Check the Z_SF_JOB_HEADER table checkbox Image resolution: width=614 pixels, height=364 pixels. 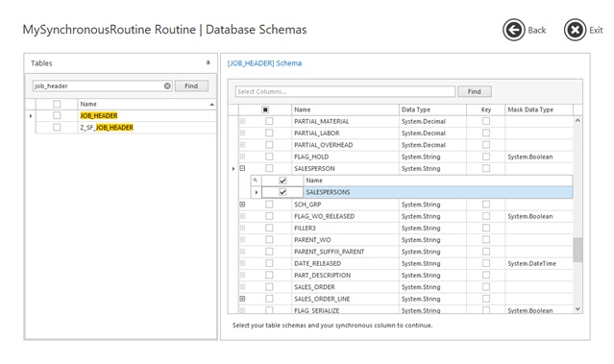(x=57, y=127)
